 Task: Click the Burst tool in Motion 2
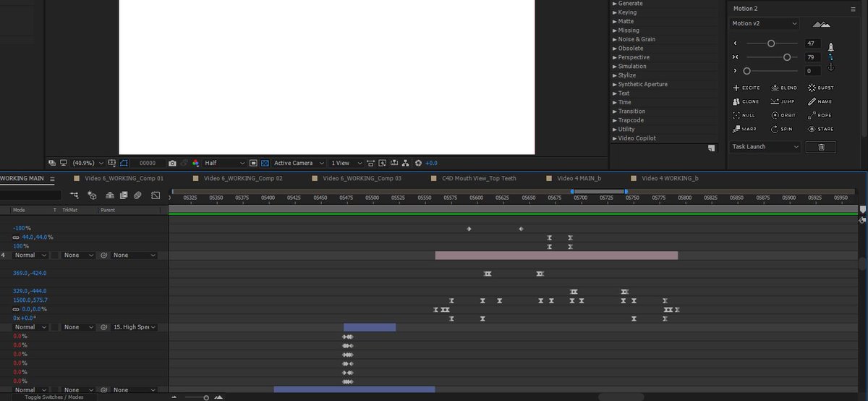coord(821,88)
